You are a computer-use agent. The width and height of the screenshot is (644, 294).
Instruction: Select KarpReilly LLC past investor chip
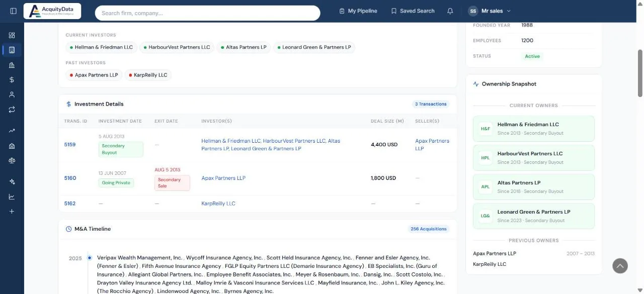point(148,75)
